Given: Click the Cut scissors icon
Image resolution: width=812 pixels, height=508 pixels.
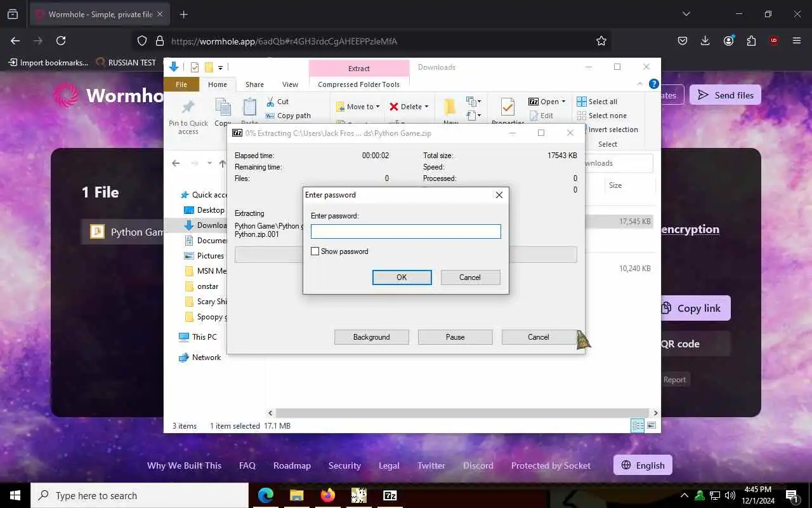Looking at the screenshot, I should 270,102.
